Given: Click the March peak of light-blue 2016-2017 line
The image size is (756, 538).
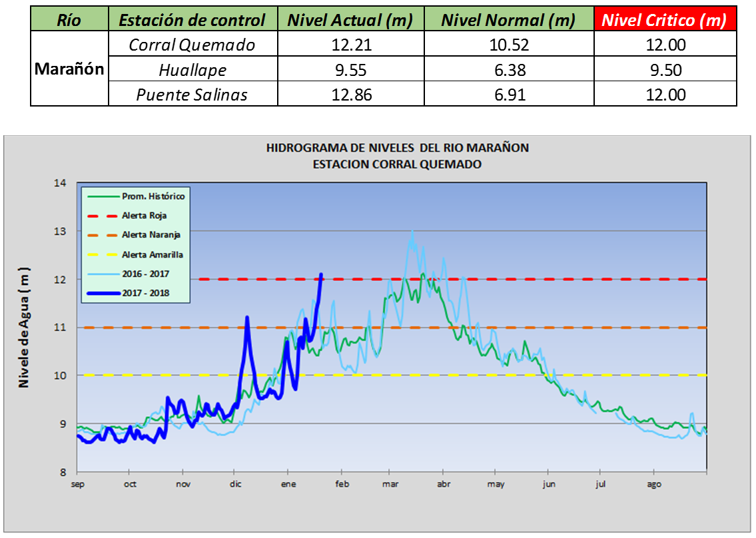Looking at the screenshot, I should click(x=412, y=232).
